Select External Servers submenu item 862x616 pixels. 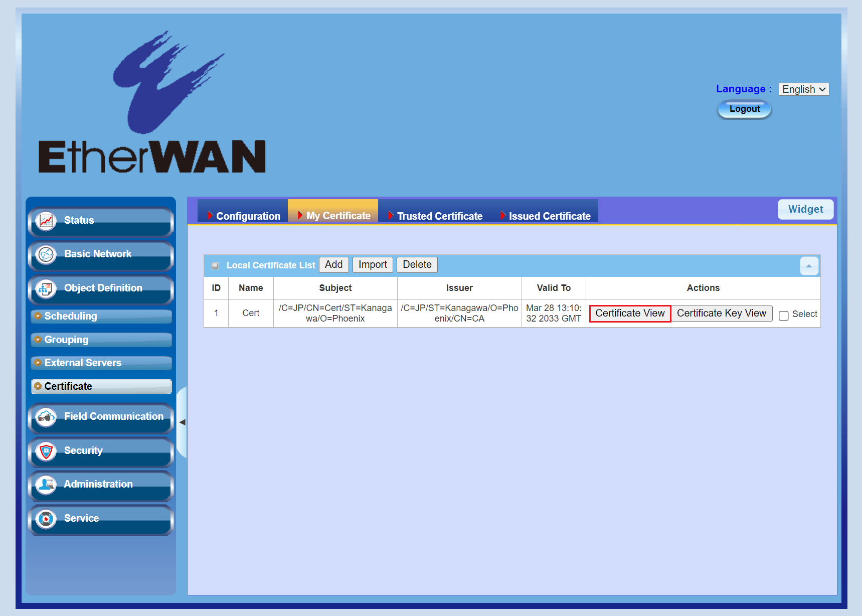click(101, 363)
